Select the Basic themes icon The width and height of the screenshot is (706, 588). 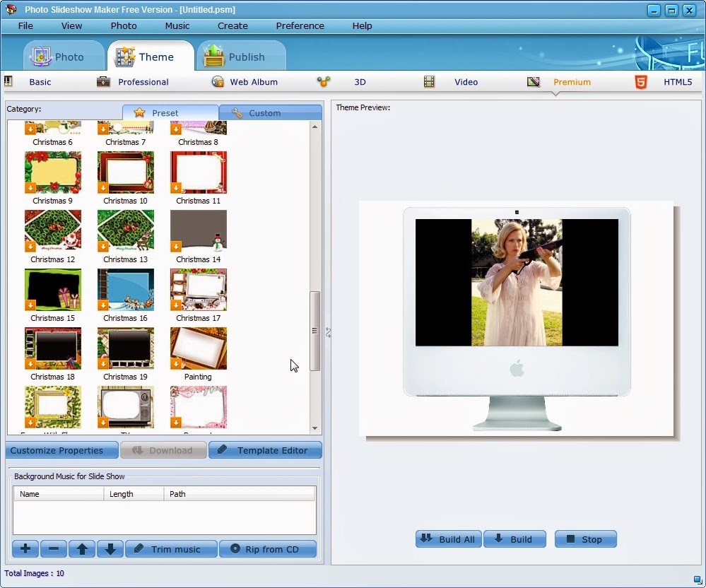pyautogui.click(x=9, y=82)
